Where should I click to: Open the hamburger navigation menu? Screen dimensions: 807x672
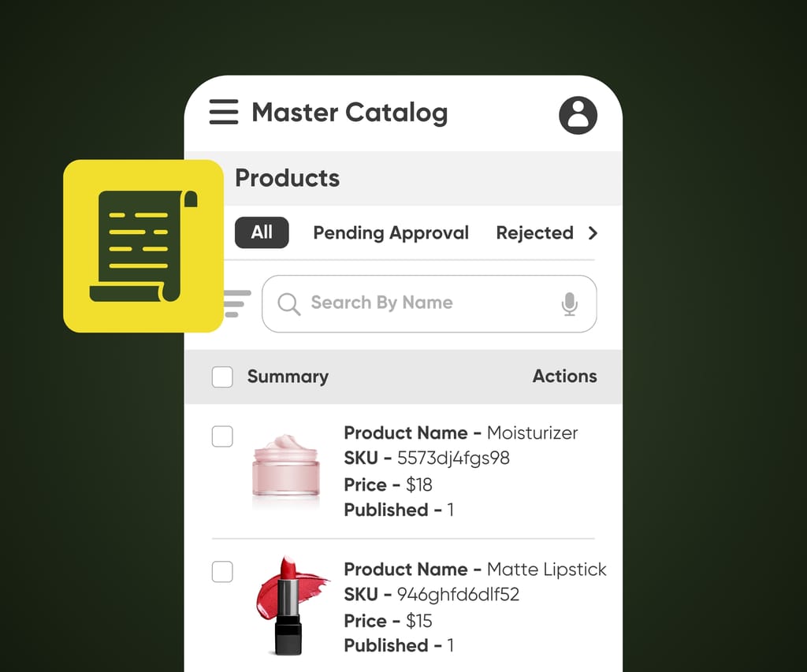(224, 112)
